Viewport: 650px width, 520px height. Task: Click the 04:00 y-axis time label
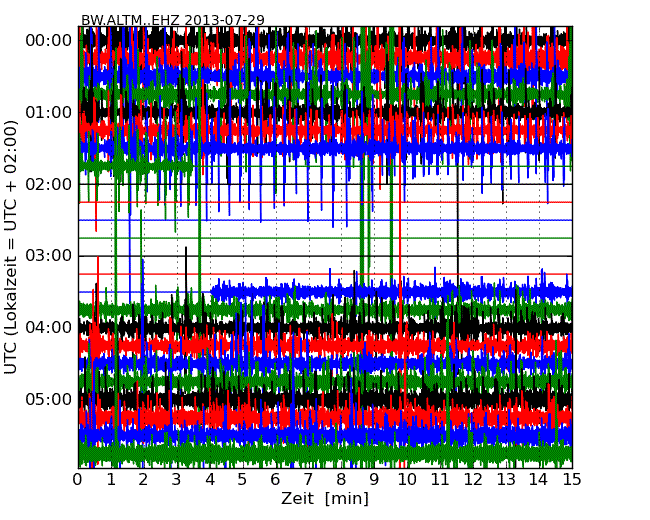coord(49,327)
